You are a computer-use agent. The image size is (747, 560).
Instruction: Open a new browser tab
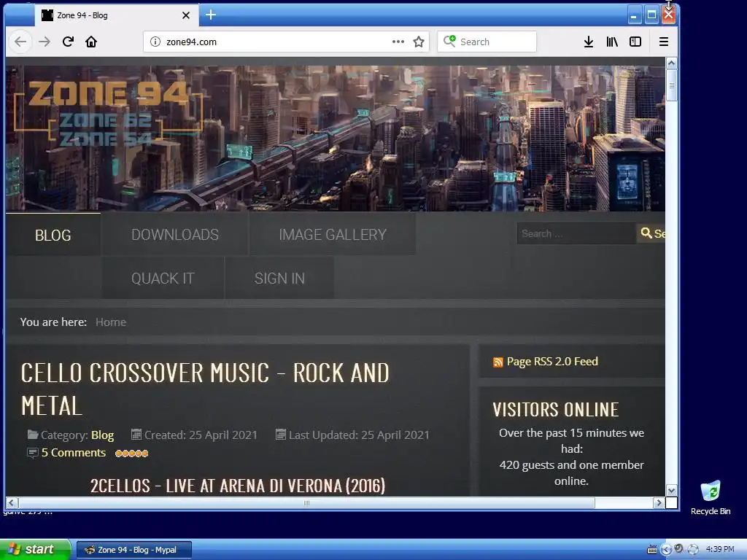[211, 15]
